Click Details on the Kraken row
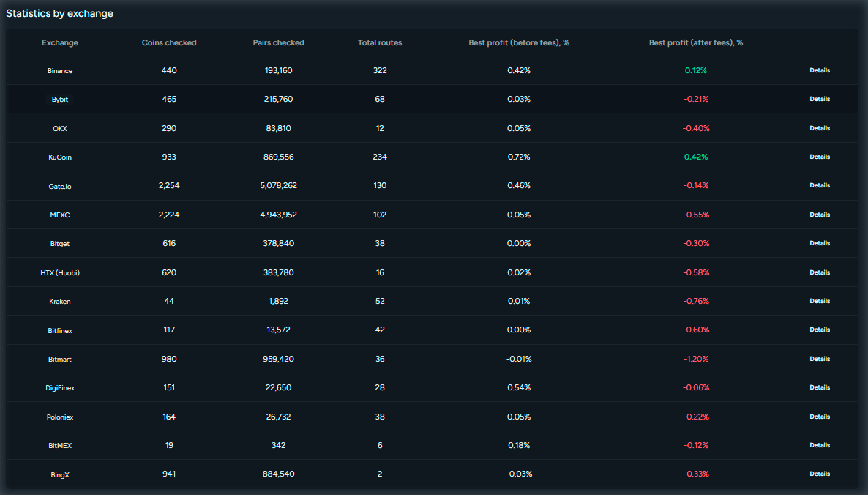Screen dimensions: 868x495 pos(820,301)
